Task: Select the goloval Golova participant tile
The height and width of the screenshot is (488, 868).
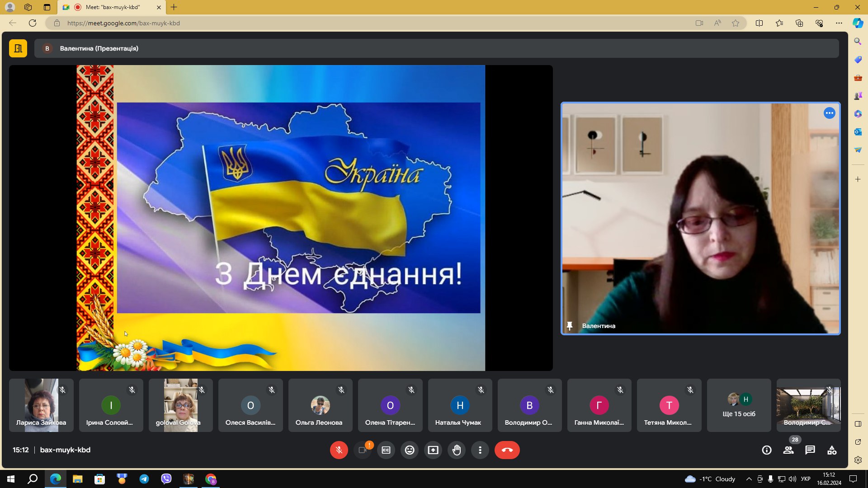Action: click(x=180, y=405)
